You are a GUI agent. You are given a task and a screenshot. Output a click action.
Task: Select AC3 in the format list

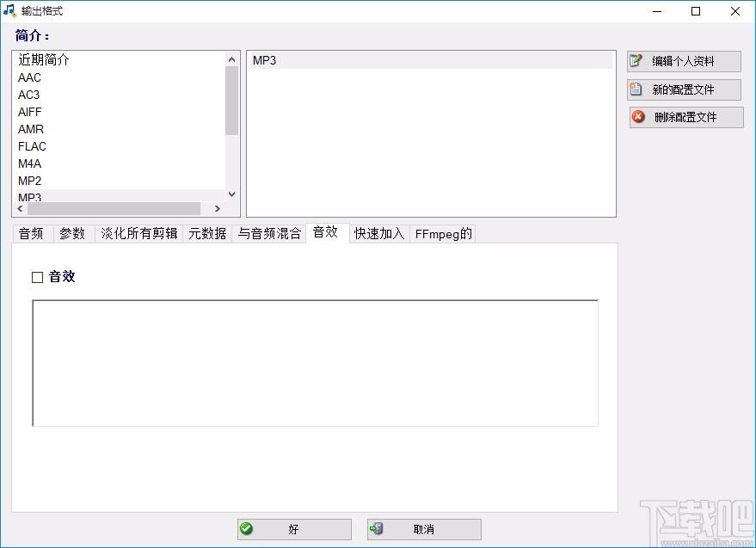[x=120, y=95]
